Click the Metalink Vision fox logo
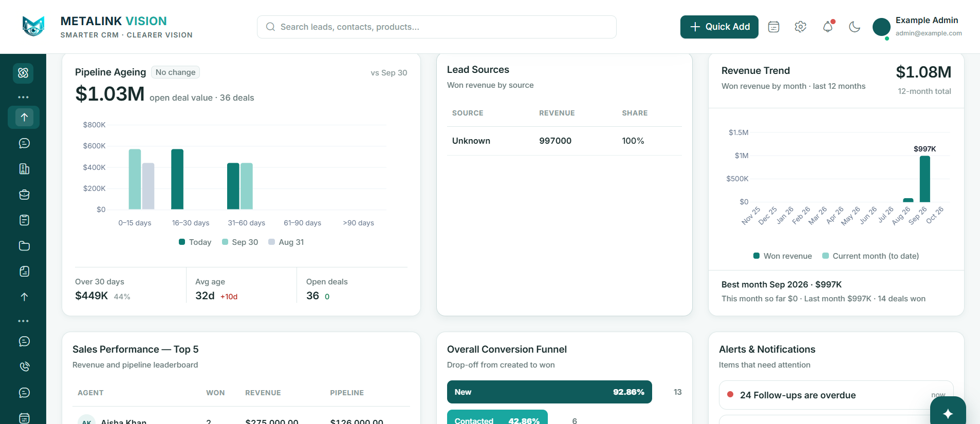 (33, 26)
